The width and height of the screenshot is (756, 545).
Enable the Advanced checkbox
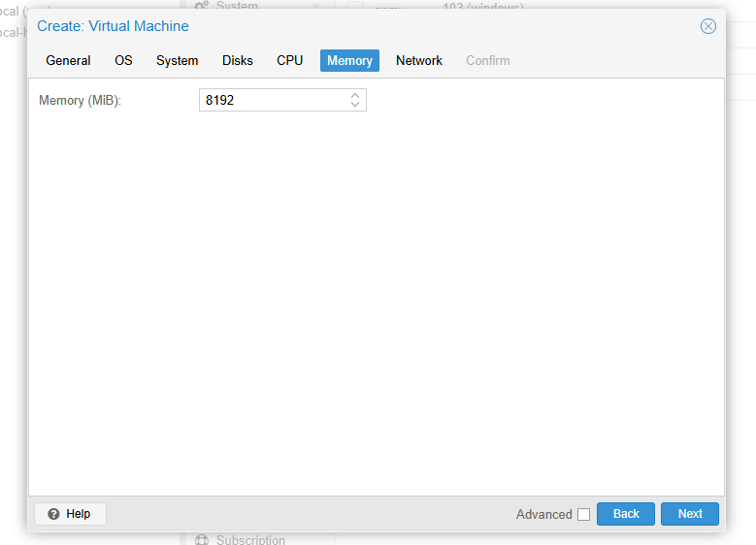[583, 514]
